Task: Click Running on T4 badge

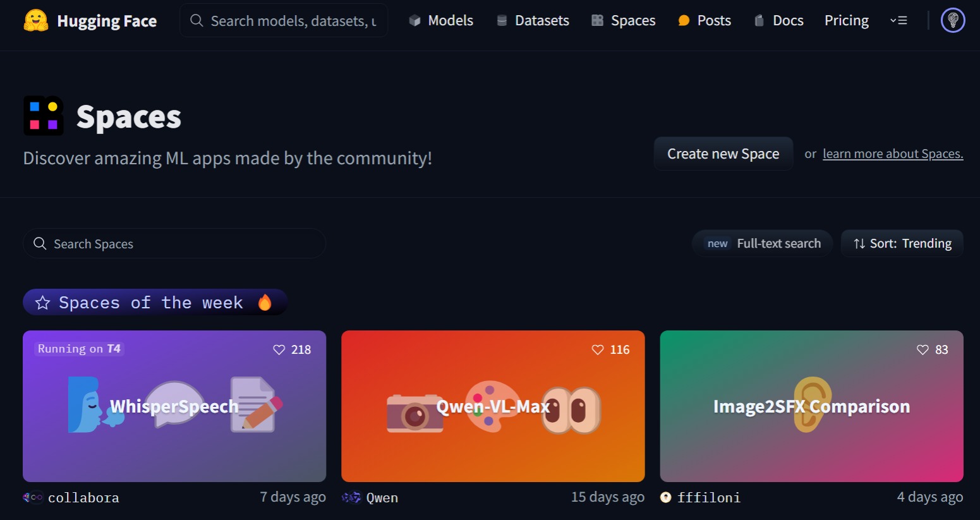Action: [x=79, y=349]
